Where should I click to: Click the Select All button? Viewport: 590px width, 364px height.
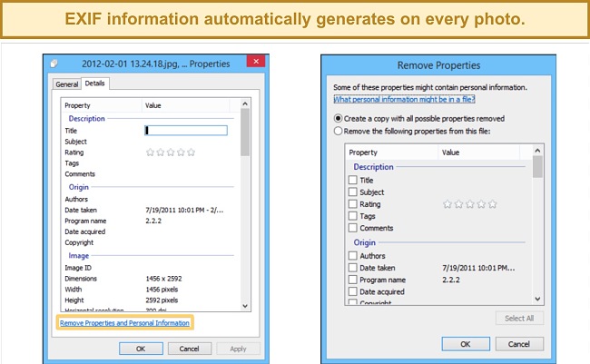click(x=519, y=318)
